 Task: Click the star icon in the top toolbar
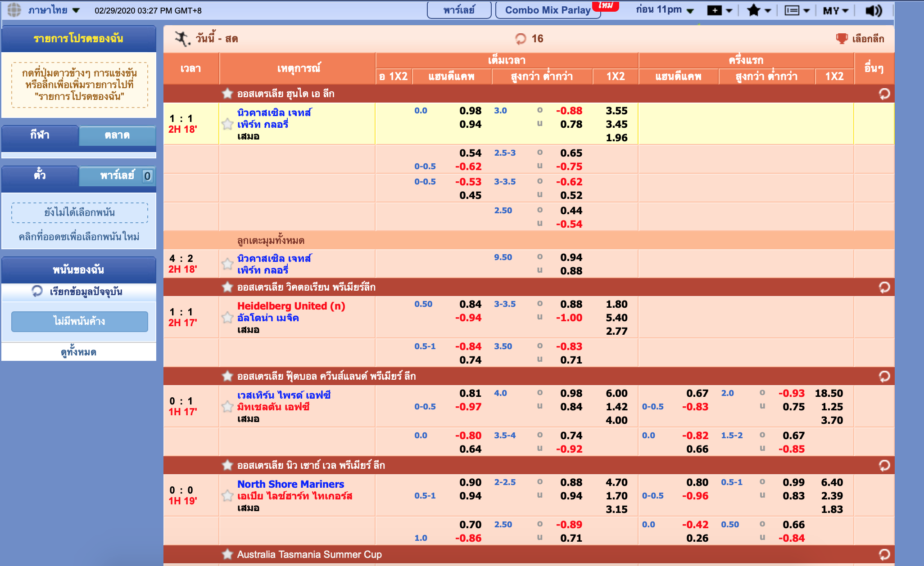753,9
